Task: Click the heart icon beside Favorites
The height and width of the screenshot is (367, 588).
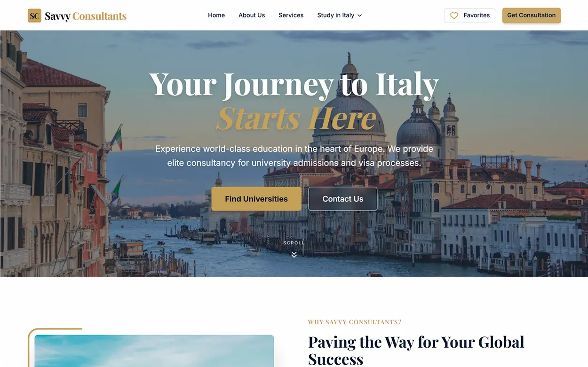Action: (454, 16)
